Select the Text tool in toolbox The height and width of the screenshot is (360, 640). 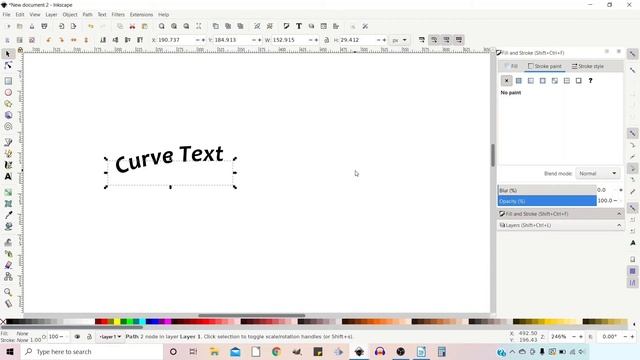click(x=8, y=176)
